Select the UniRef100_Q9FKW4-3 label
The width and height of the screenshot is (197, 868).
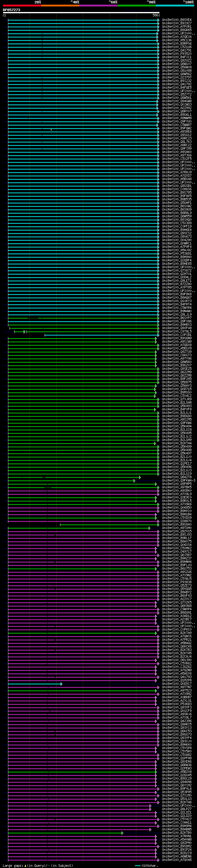tap(179, 481)
